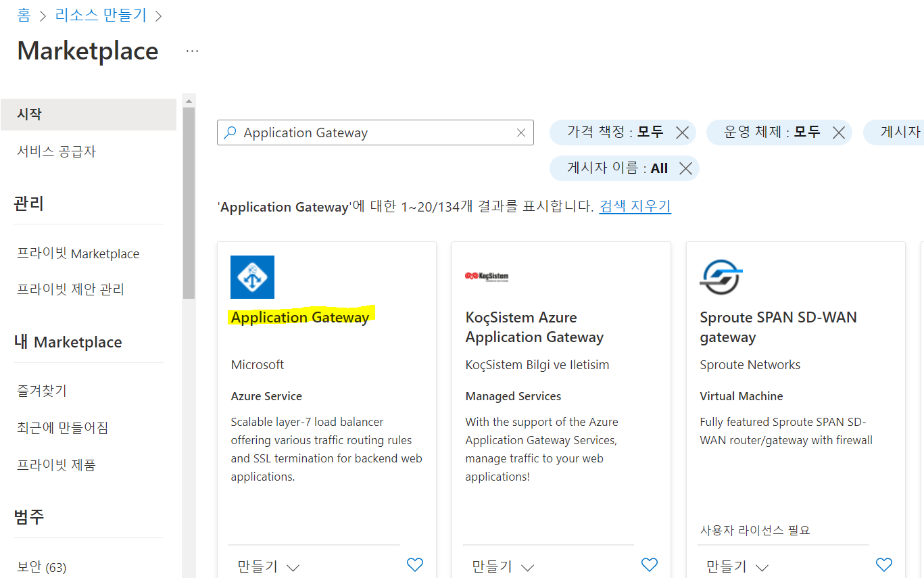Click the KoçSistem logo icon
Screen dimensions: 924x578
(487, 276)
